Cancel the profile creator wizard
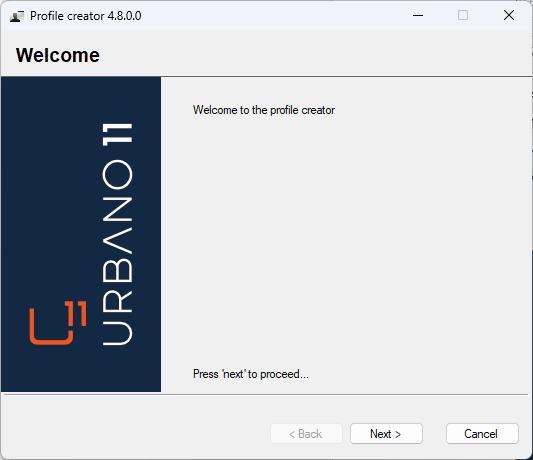Viewport: 533px width, 460px height. [482, 433]
